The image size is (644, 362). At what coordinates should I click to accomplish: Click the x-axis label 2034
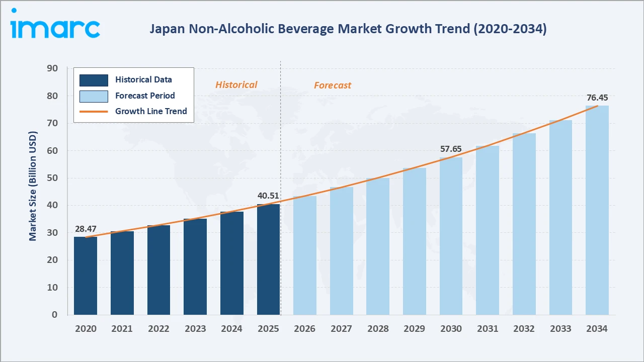(597, 329)
